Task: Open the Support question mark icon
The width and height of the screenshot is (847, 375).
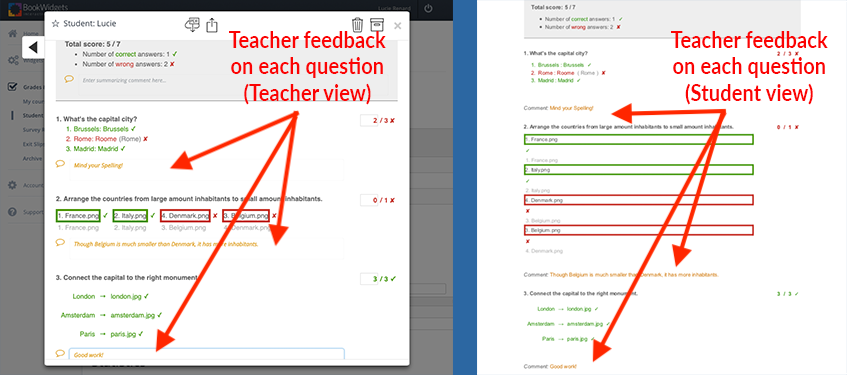Action: coord(12,212)
